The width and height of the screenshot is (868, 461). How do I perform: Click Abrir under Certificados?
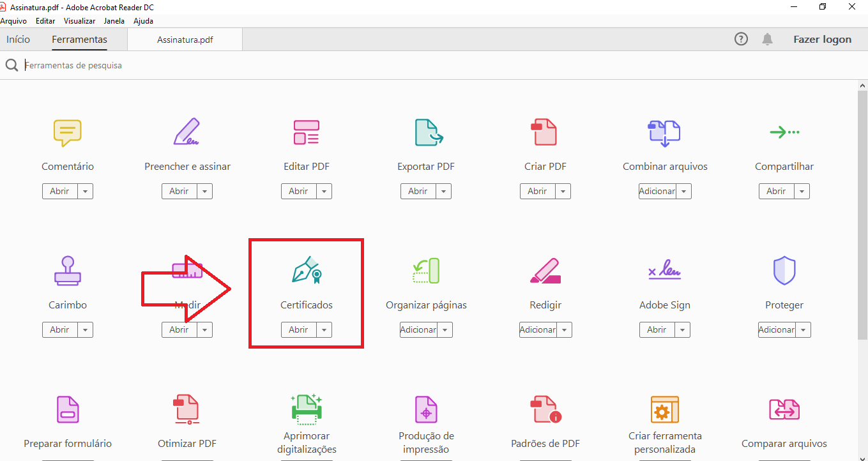click(x=298, y=329)
